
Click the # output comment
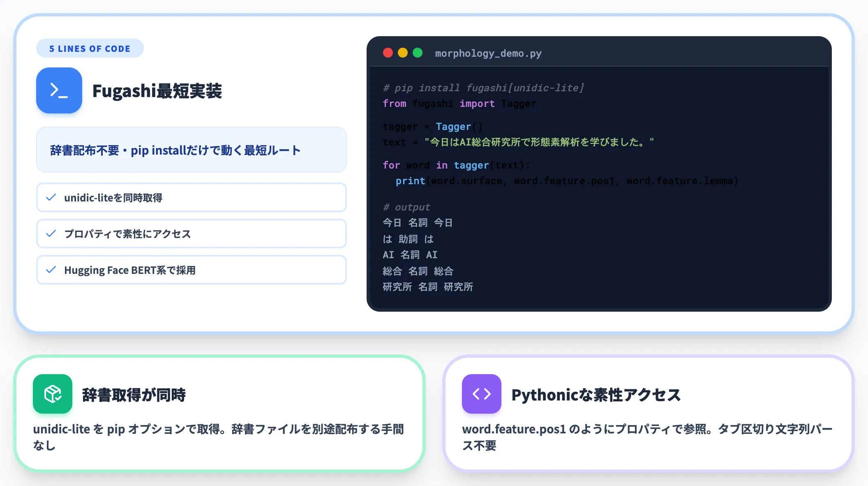coord(406,207)
